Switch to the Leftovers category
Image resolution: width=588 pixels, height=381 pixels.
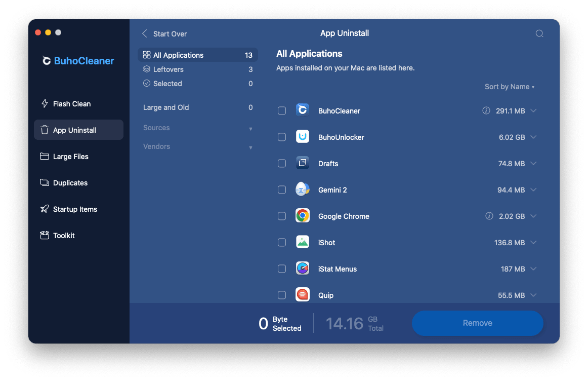point(169,69)
